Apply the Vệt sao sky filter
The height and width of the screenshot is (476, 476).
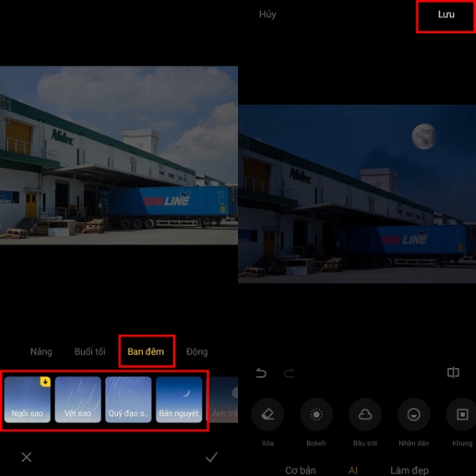(78, 399)
